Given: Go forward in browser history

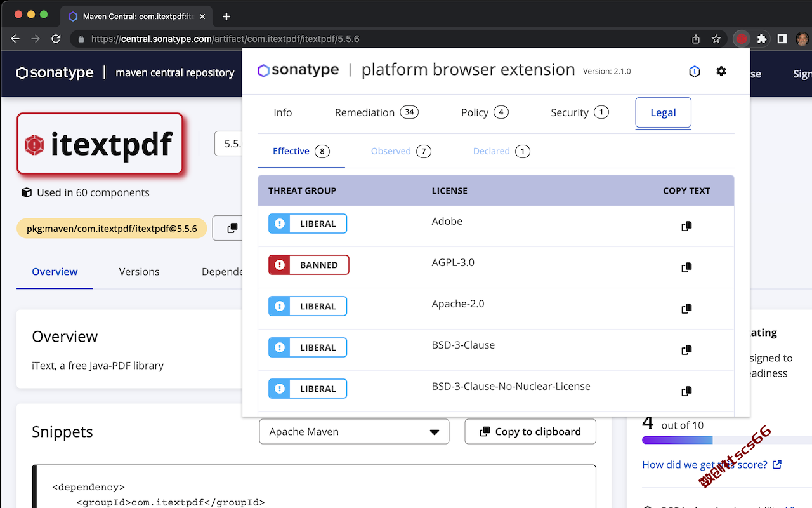Looking at the screenshot, I should point(36,39).
